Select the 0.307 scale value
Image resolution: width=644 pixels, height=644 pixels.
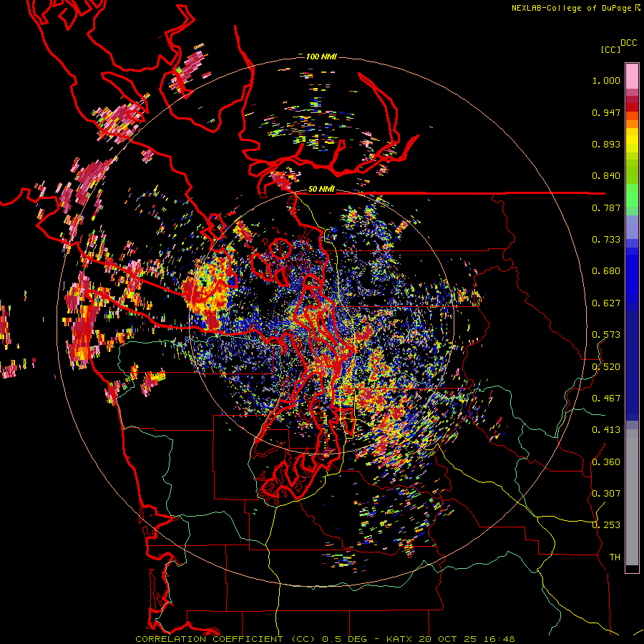[x=606, y=494]
